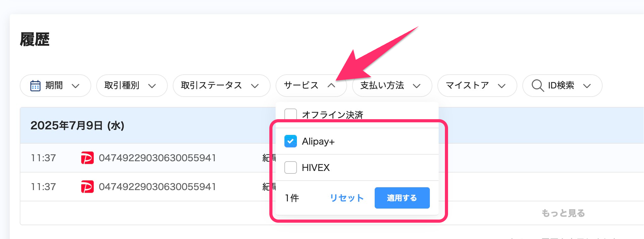
Task: Click the chevron on 取引ステータス filter
Action: [255, 86]
